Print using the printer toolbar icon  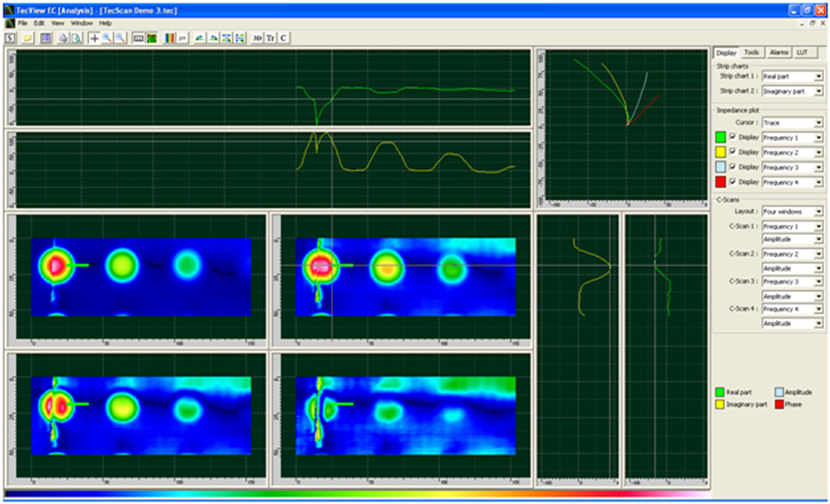(x=63, y=38)
